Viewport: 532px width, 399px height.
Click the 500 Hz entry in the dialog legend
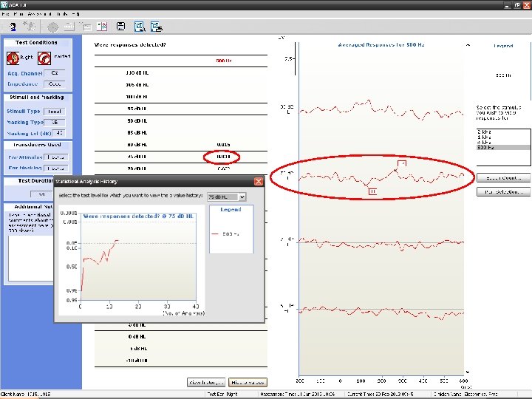point(225,233)
